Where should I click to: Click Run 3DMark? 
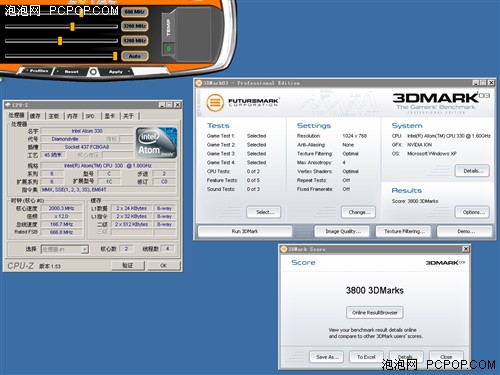click(245, 231)
